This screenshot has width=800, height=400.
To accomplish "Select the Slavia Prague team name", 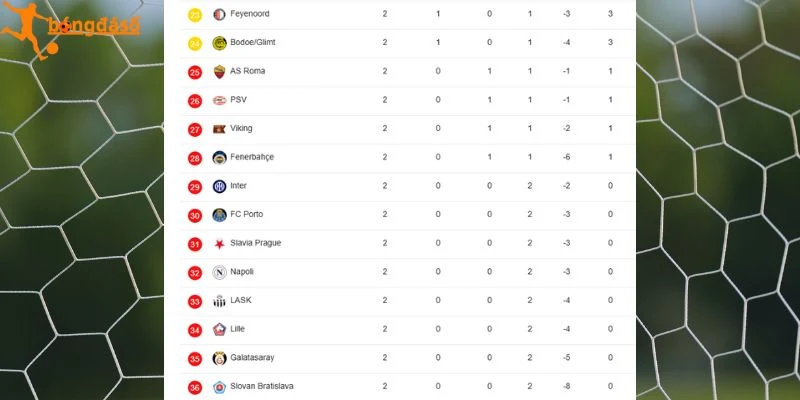I will [256, 243].
